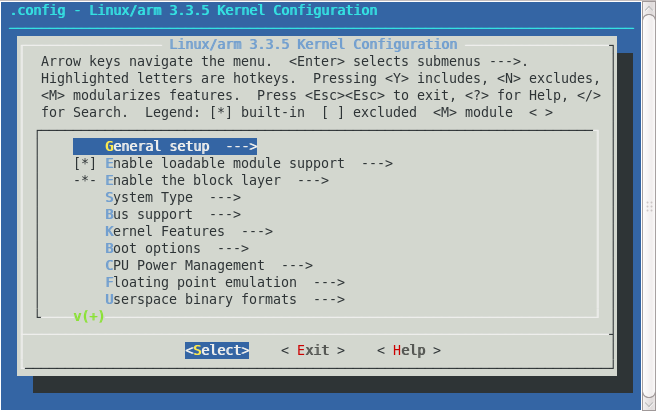Click the terminal vertical scrollbar thumb
Screen dimensions: 656x411
(648, 207)
